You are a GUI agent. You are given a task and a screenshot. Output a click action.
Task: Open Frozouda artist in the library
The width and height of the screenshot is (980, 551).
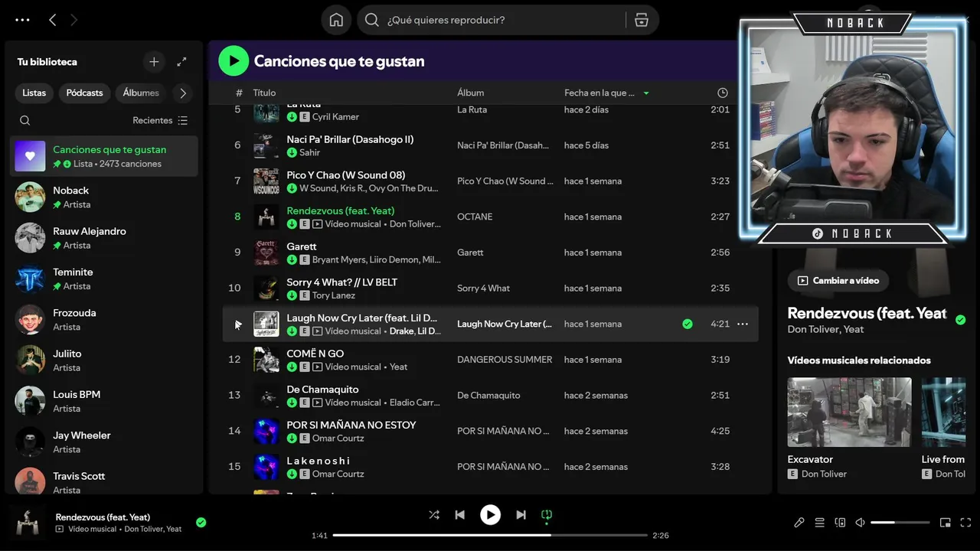click(x=104, y=319)
